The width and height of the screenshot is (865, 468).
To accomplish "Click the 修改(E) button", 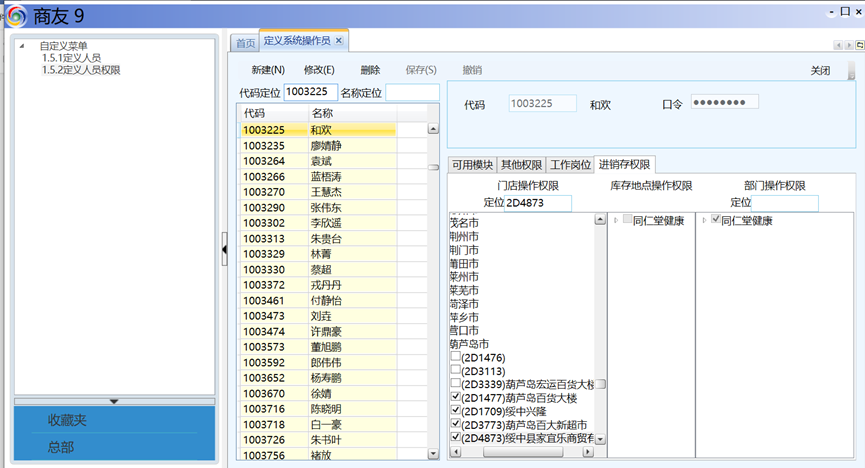I will tap(319, 70).
